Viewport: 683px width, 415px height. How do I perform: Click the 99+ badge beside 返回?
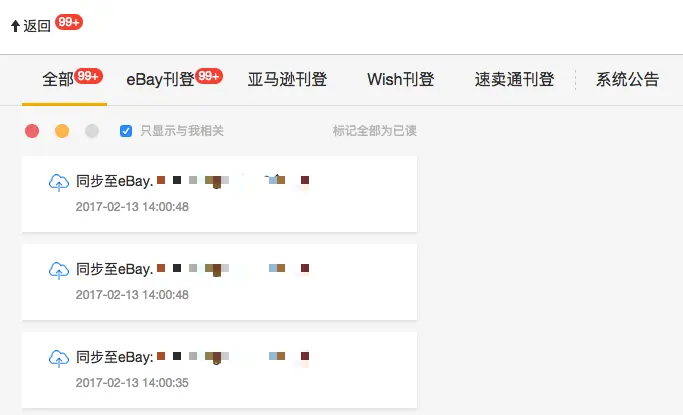tap(69, 22)
